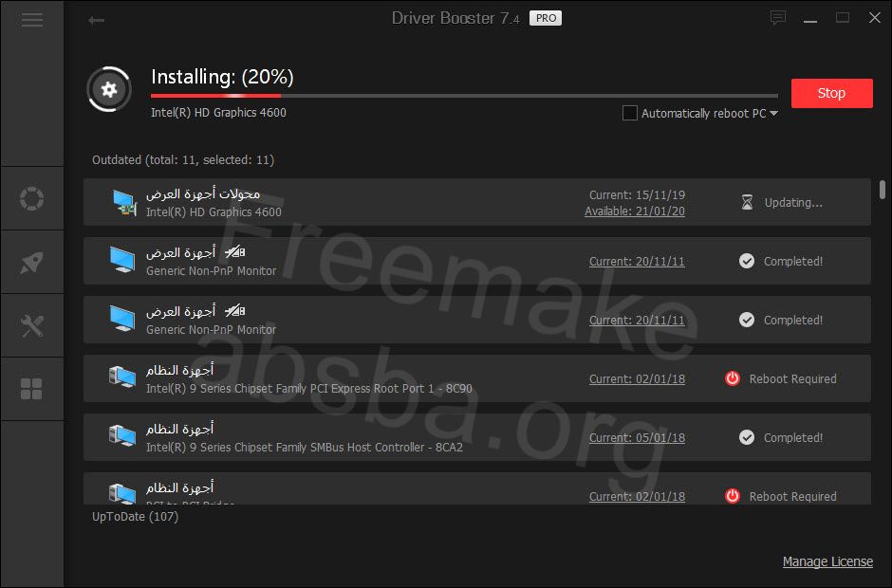
Task: Click the Intel HD Graphics 4600 device icon
Action: 124,203
